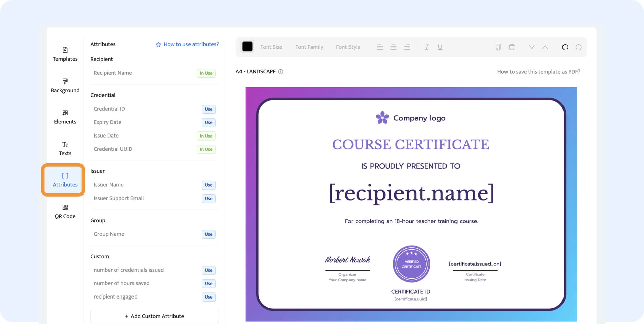The width and height of the screenshot is (644, 324).
Task: Click the align left icon
Action: [380, 47]
